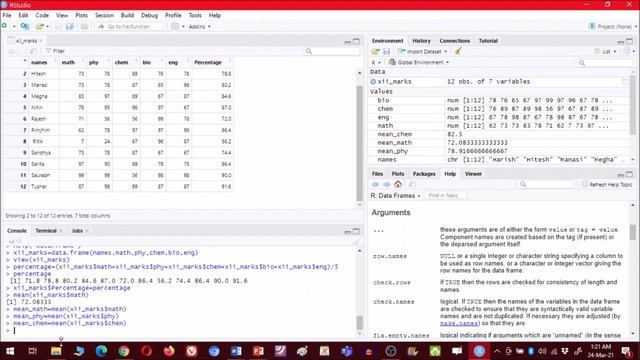Switch to the Packages tab
Viewport: 640px width, 360px height.
424,174
